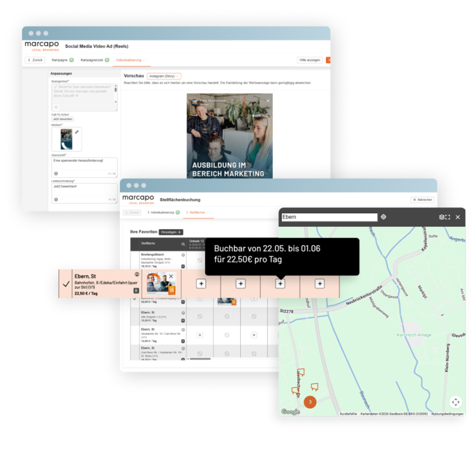Click Abbrechen in the Stellflächenbuchung window
Viewport: 476px width, 453px height.
point(422,200)
